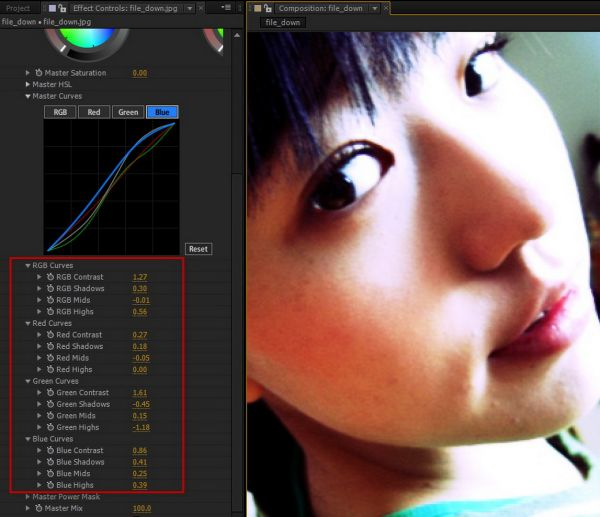This screenshot has width=600, height=517.
Task: Toggle stopwatch for Blue Mids
Action: 51,473
